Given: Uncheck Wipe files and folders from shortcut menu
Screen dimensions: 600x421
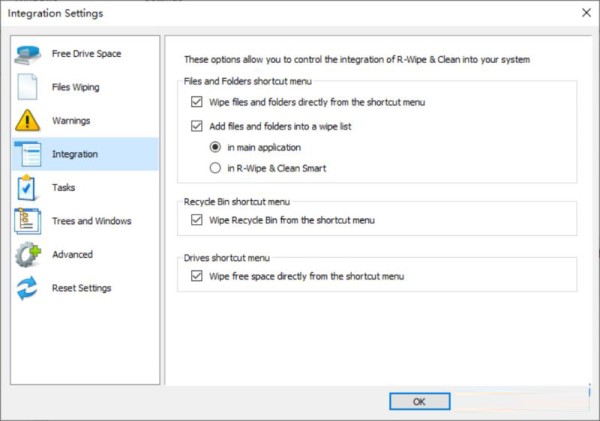Looking at the screenshot, I should coord(197,102).
